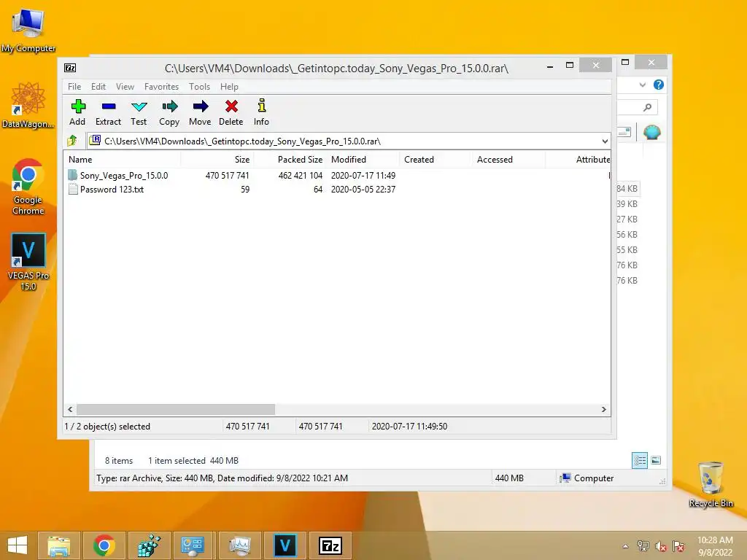747x560 pixels.
Task: Click the network tray icon
Action: pos(643,546)
